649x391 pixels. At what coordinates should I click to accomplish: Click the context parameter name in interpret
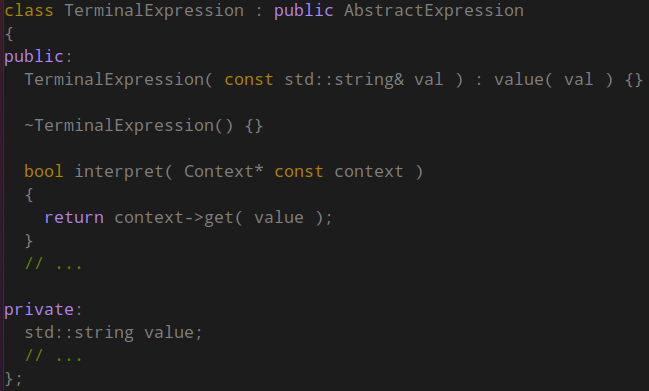[368, 172]
